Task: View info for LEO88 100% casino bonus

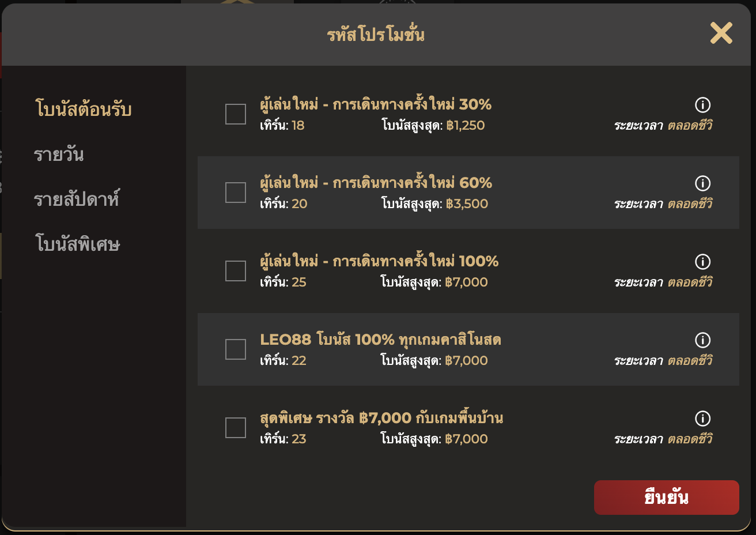Action: point(702,340)
